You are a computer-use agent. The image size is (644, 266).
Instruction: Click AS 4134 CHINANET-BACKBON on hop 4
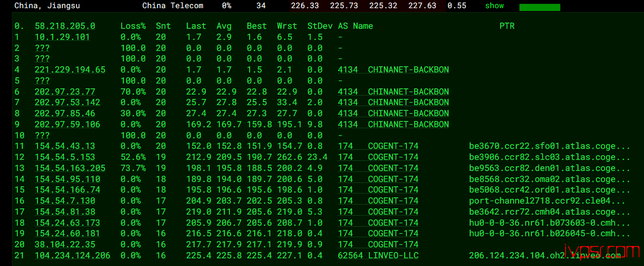(x=393, y=70)
